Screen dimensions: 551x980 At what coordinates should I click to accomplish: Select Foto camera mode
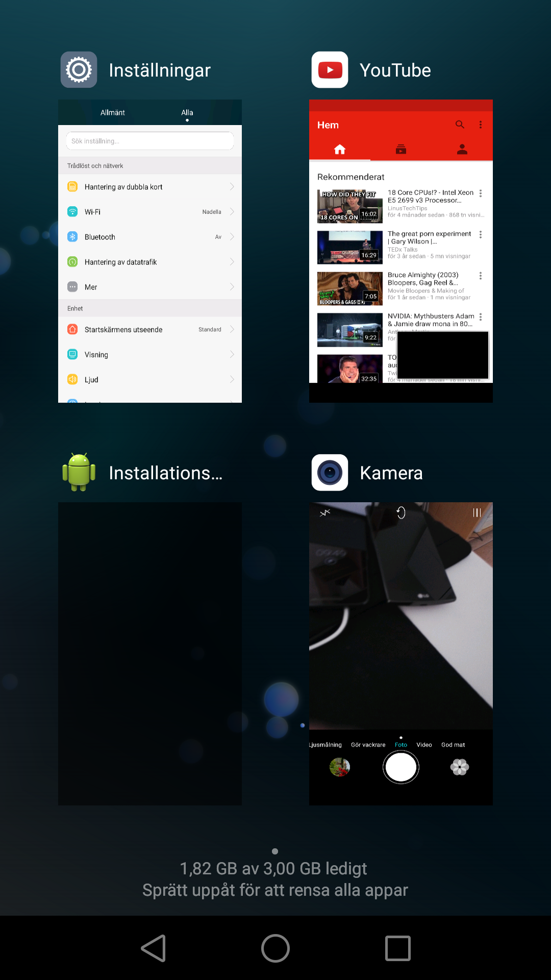pyautogui.click(x=401, y=745)
